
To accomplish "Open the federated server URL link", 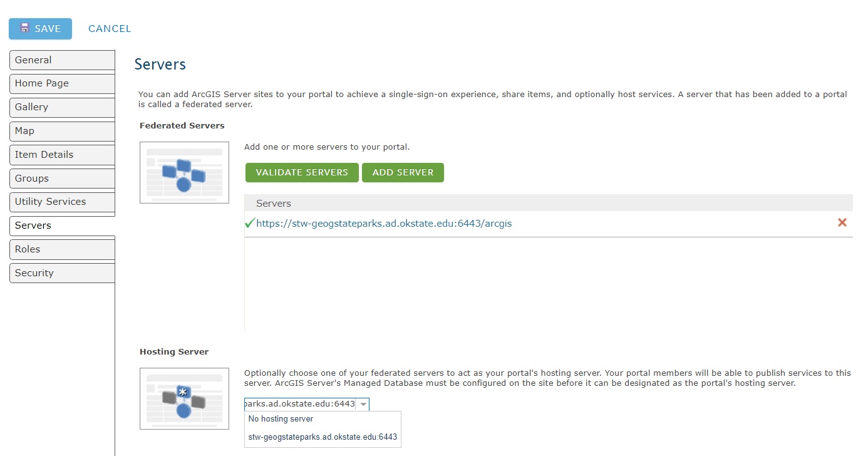I will click(x=384, y=223).
